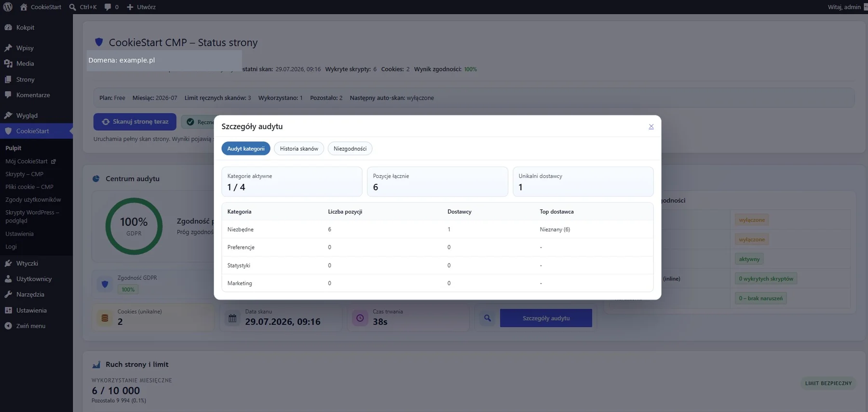Click the Ustawienia sliders icon in main menu
The height and width of the screenshot is (412, 868).
click(x=8, y=310)
